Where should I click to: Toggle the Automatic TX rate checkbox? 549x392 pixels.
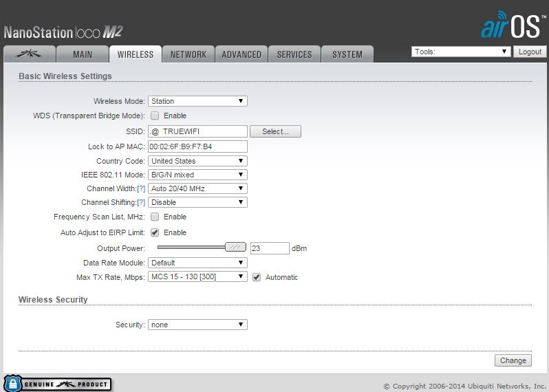257,277
